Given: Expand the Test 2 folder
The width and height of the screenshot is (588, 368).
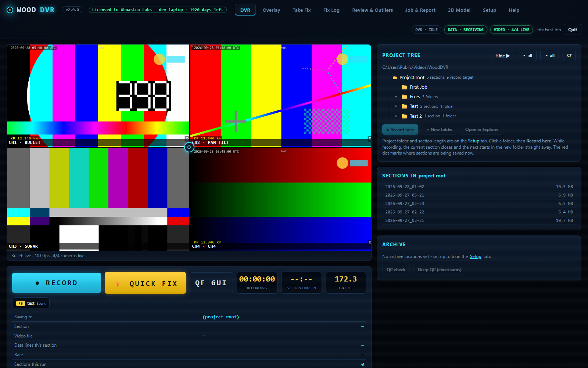Looking at the screenshot, I should tap(396, 116).
